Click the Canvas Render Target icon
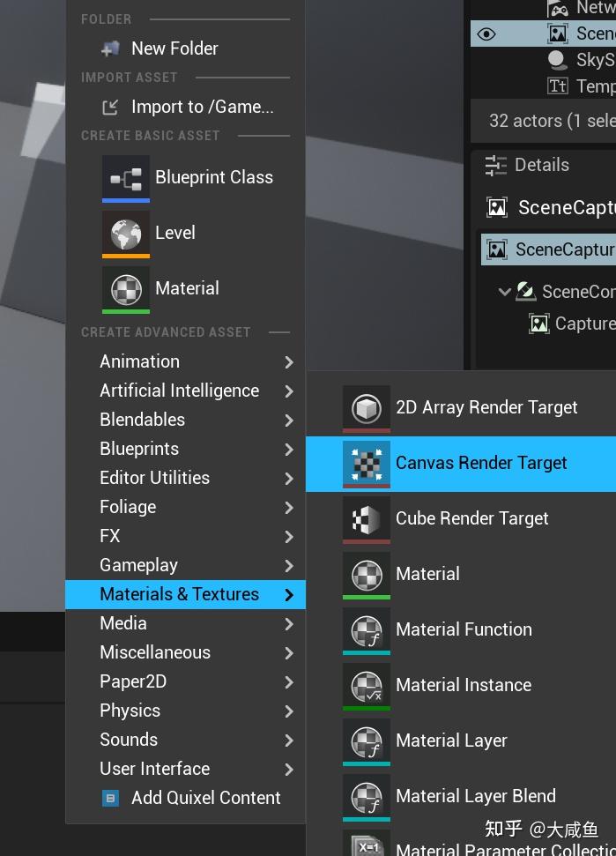The width and height of the screenshot is (616, 856). click(x=366, y=464)
